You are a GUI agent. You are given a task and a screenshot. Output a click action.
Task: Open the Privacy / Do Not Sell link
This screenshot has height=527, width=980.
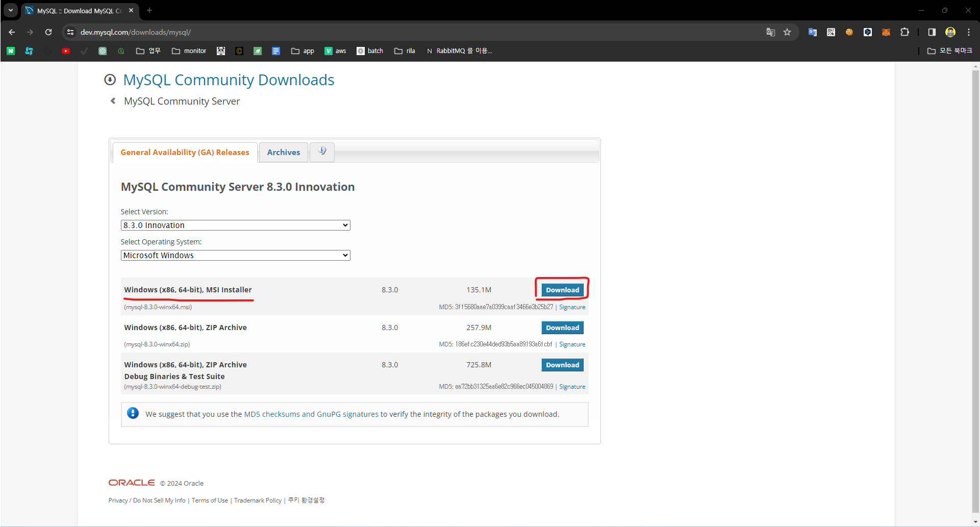coord(147,500)
